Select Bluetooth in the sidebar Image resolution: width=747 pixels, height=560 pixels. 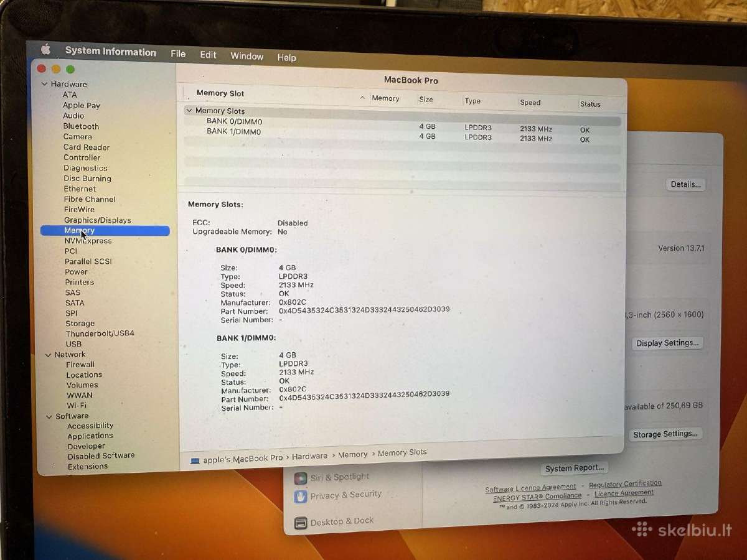[81, 126]
